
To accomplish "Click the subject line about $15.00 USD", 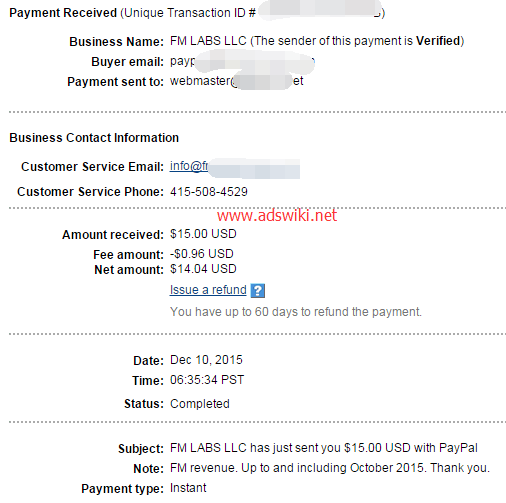I will [x=324, y=448].
